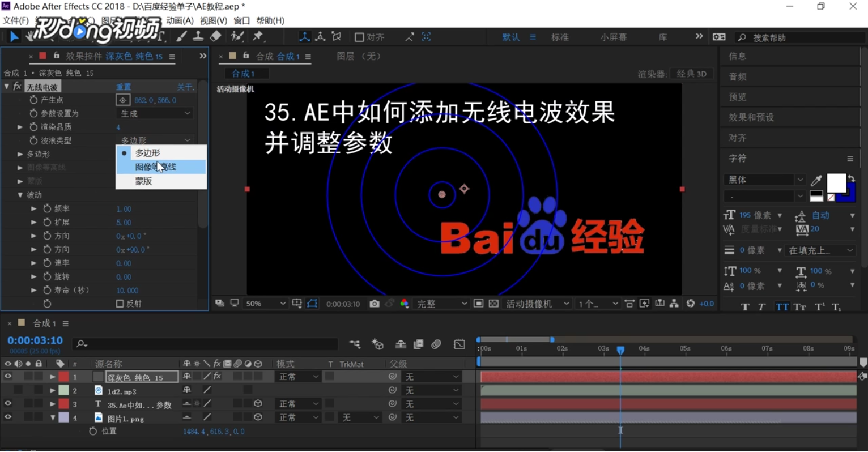Open blending mode dropdown for layer 1

click(x=297, y=376)
